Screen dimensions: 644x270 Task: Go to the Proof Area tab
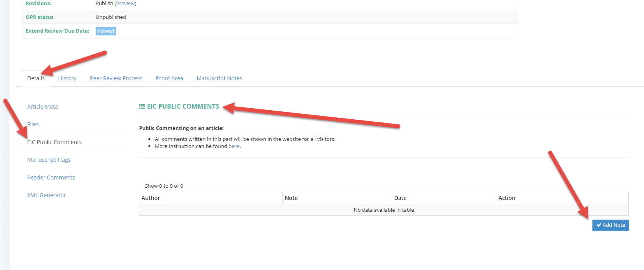coord(169,78)
